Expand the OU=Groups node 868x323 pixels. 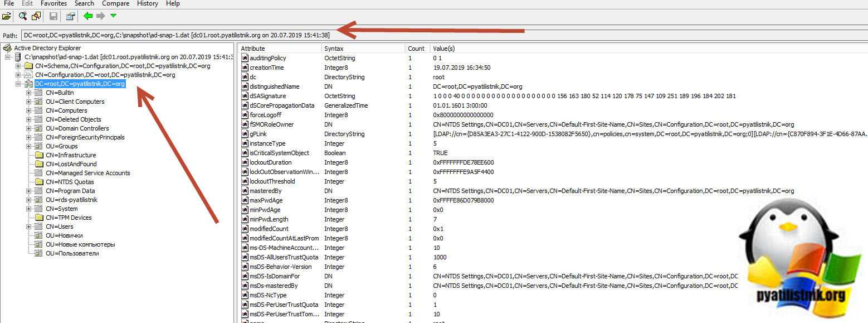[28, 146]
